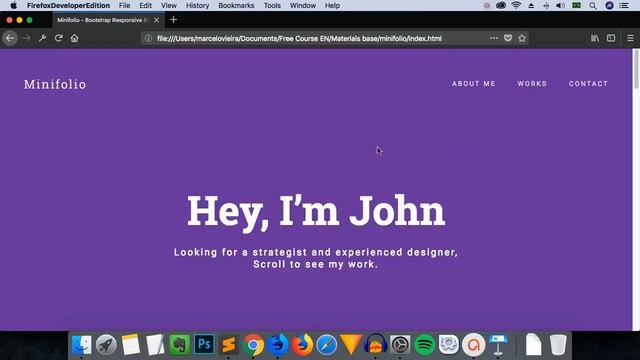This screenshot has width=640, height=360.
Task: Open the Tools menu
Action: pyautogui.click(x=272, y=5)
